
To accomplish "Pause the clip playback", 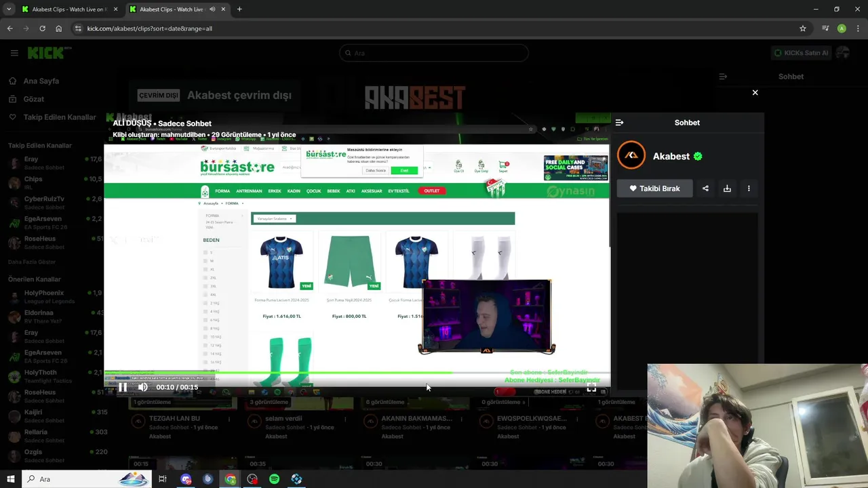I will (123, 387).
